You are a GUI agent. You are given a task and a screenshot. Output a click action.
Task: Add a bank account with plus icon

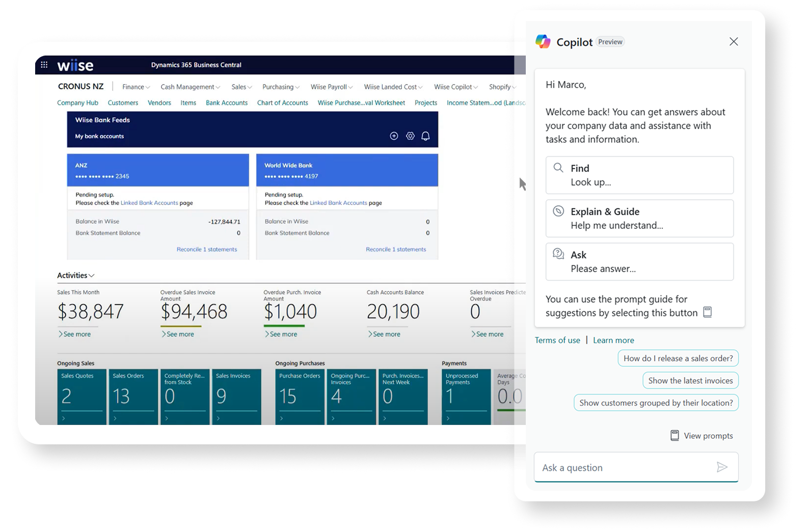click(x=394, y=136)
